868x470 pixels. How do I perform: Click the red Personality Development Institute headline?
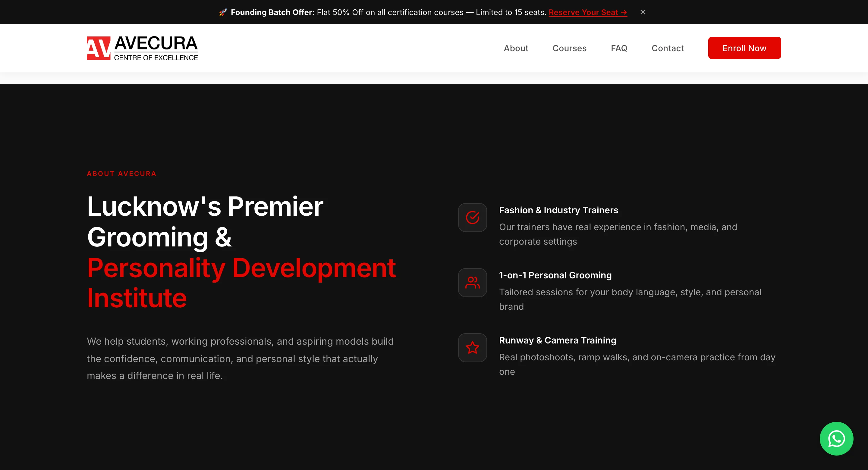[x=241, y=283]
